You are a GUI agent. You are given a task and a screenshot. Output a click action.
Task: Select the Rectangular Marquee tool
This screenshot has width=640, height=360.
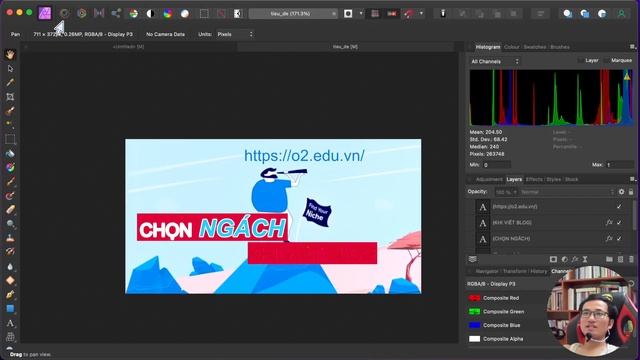[10, 139]
